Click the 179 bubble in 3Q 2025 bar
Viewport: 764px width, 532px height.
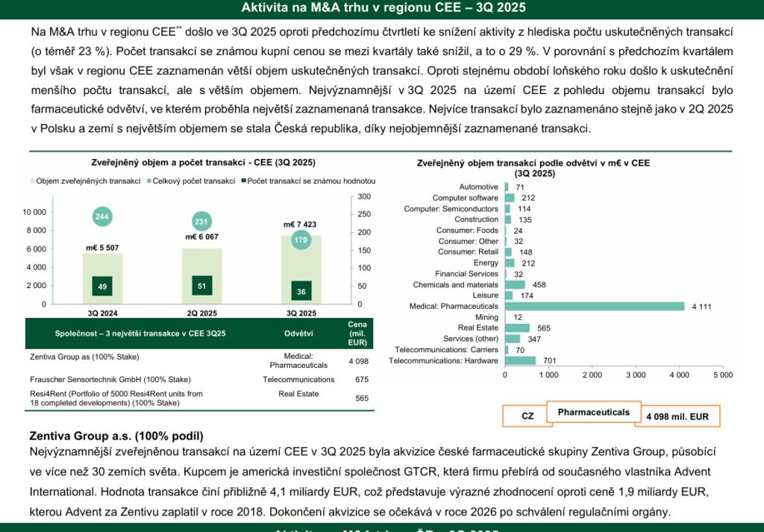301,240
